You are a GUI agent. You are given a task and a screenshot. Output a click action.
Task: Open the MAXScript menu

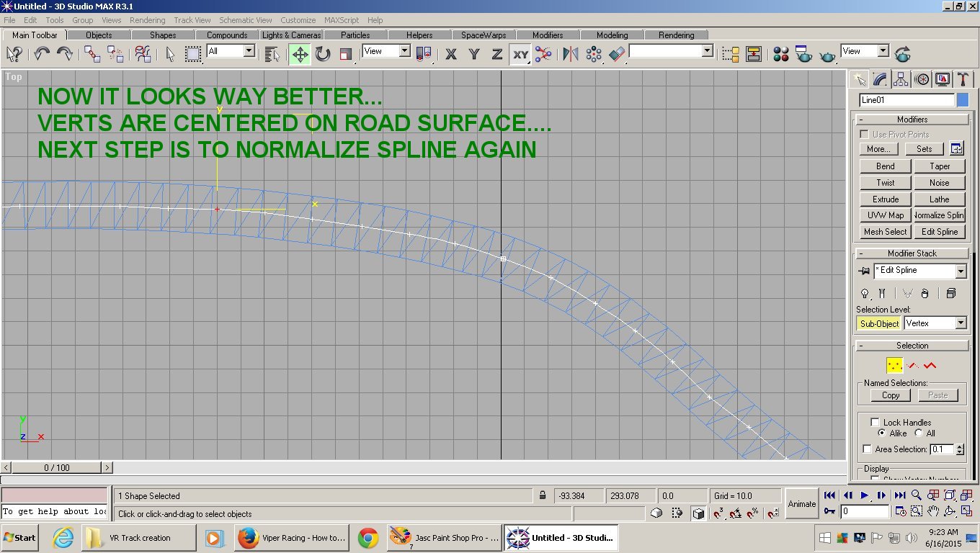[x=342, y=20]
